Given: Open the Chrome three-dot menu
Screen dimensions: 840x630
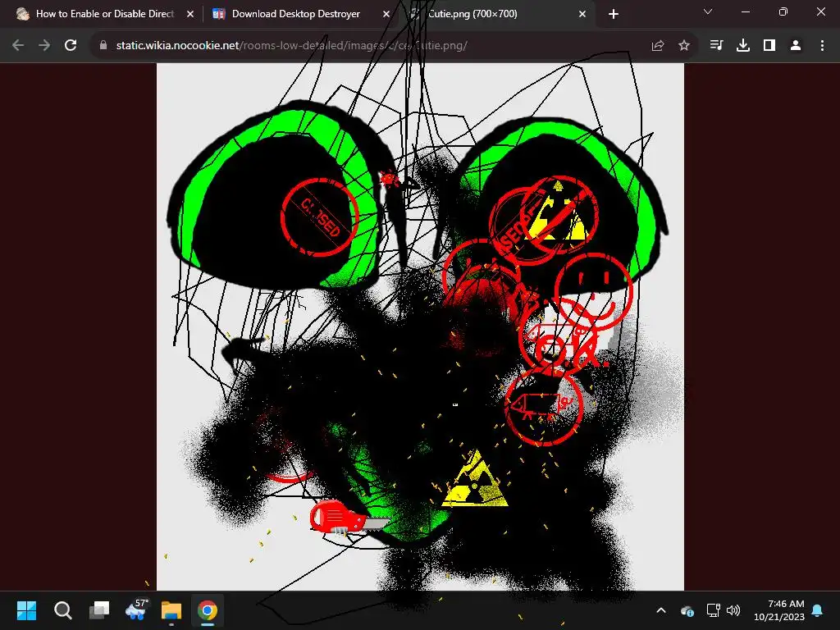Looking at the screenshot, I should point(822,46).
